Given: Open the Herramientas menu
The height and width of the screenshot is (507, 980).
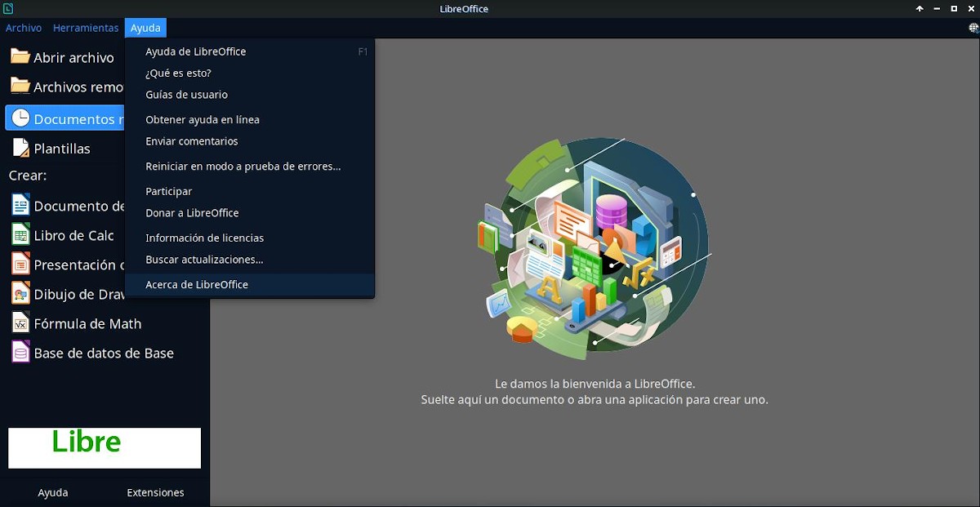Looking at the screenshot, I should tap(86, 28).
